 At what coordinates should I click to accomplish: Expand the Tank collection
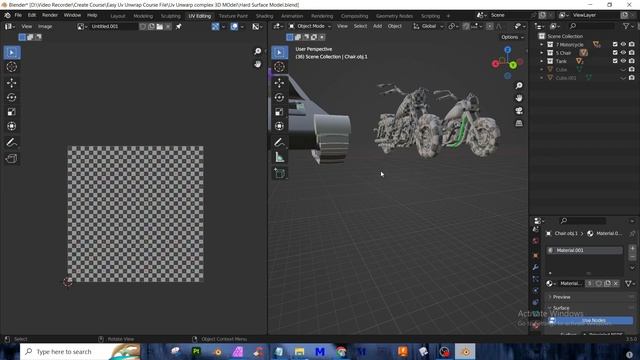[542, 61]
